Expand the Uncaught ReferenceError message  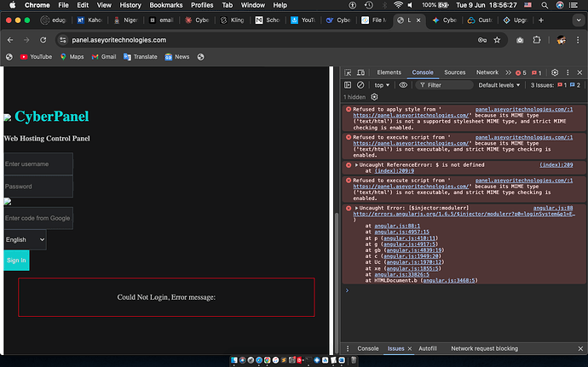click(x=356, y=165)
